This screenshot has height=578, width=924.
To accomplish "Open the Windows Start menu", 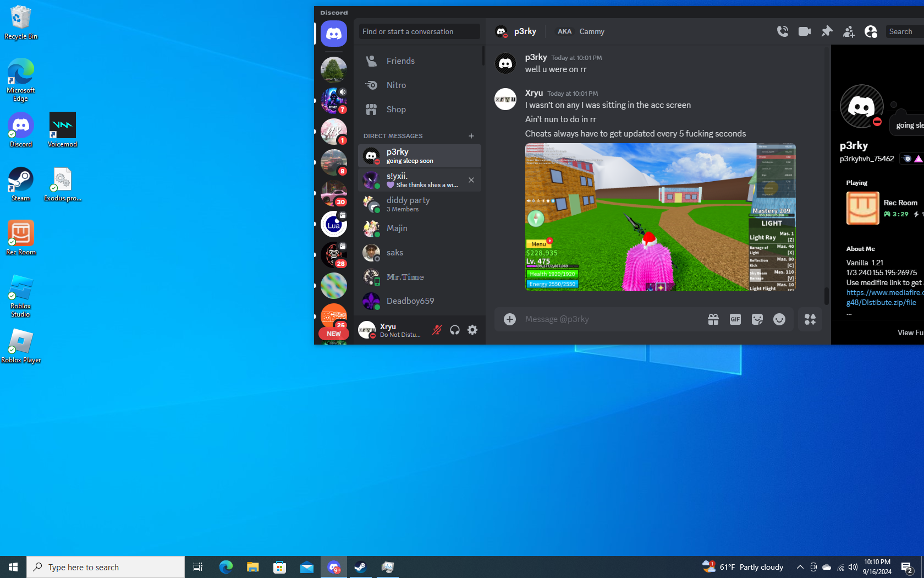I will tap(13, 567).
